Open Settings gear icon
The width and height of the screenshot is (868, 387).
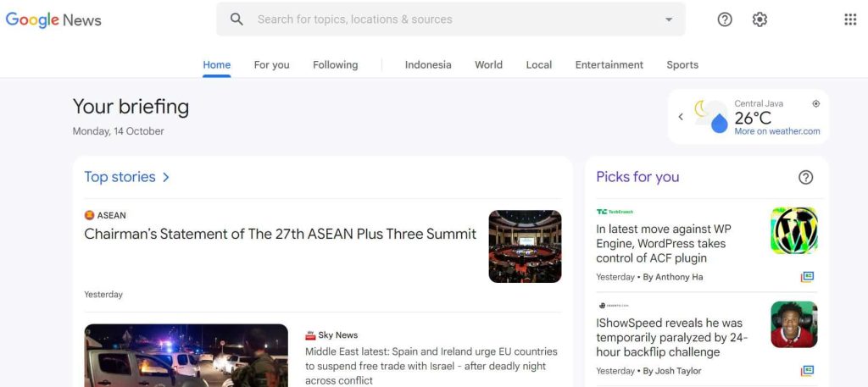[759, 19]
